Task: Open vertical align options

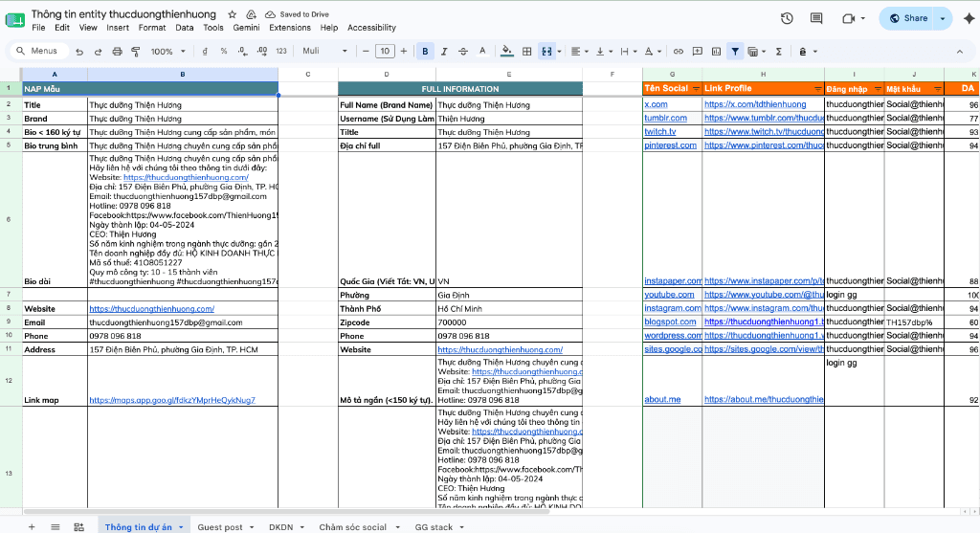Action: (x=603, y=52)
